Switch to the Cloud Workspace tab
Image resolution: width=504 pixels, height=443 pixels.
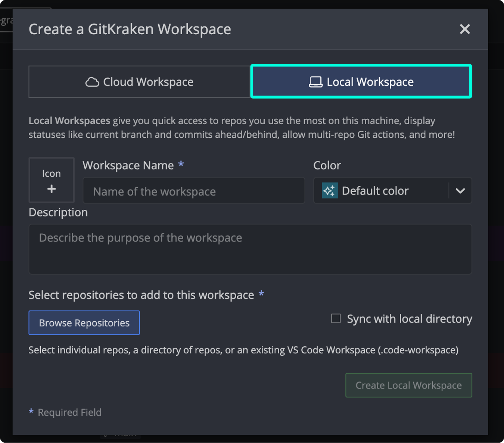point(140,82)
